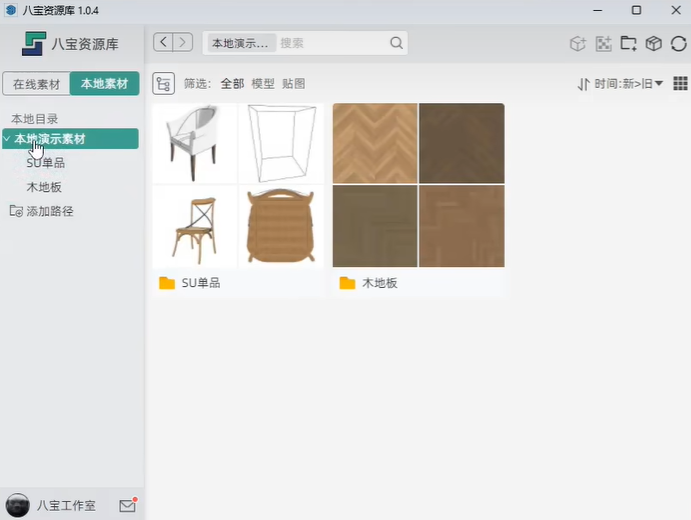
Task: Show 全部 all asset types
Action: [232, 84]
